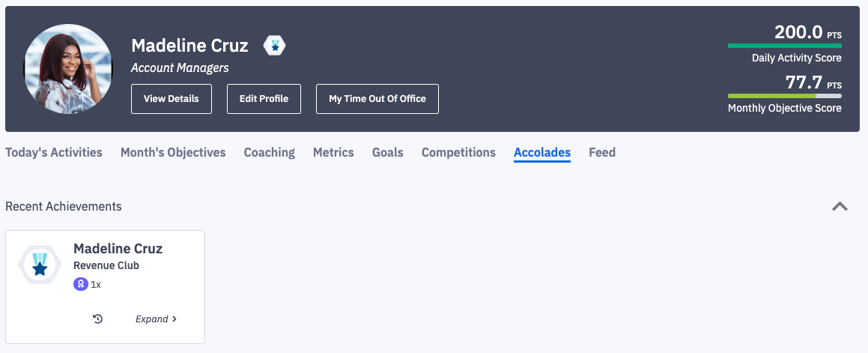Click the Edit Profile button

(264, 99)
